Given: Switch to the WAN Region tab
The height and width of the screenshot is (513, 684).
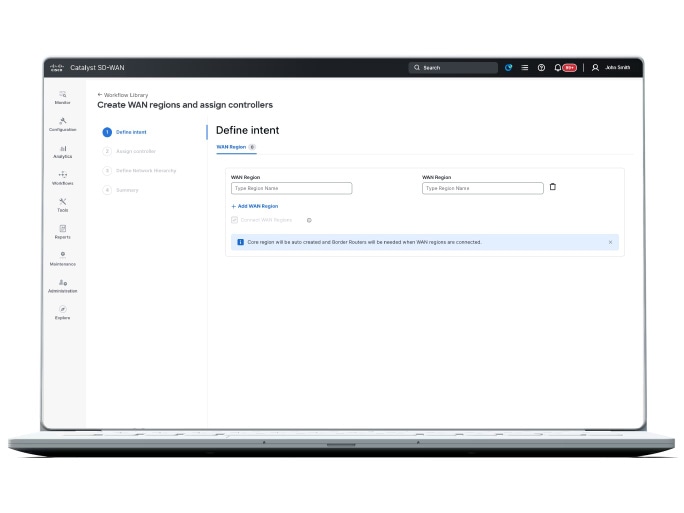Looking at the screenshot, I should click(x=231, y=146).
